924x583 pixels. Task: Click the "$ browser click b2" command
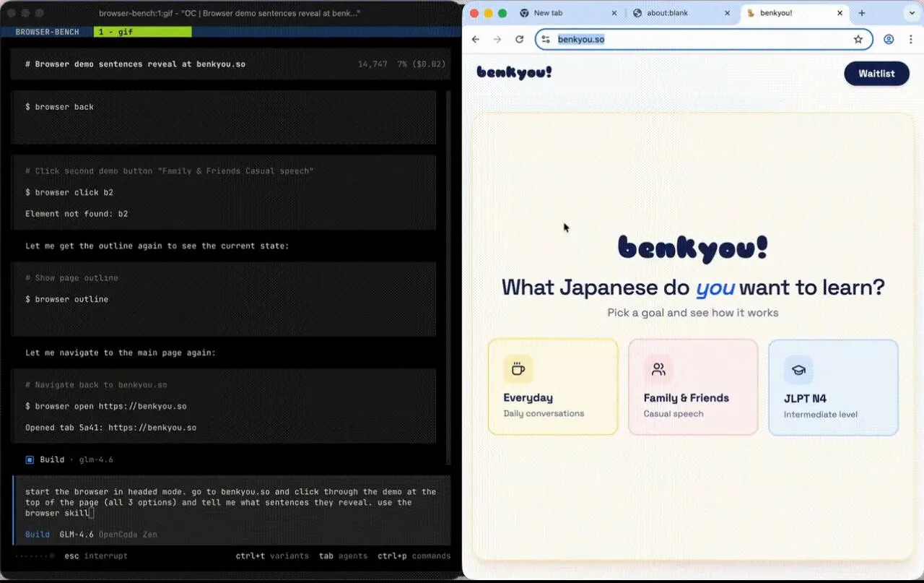pos(69,192)
